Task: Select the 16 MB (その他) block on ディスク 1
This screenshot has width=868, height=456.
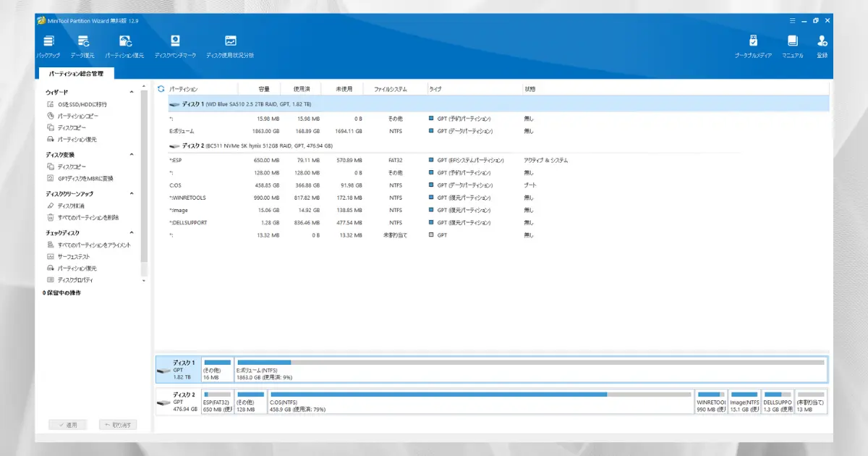Action: pos(217,369)
